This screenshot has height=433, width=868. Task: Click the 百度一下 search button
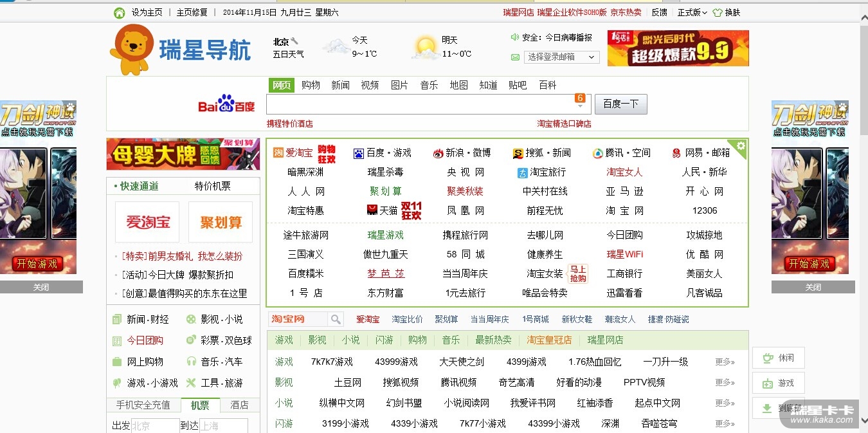pos(621,104)
